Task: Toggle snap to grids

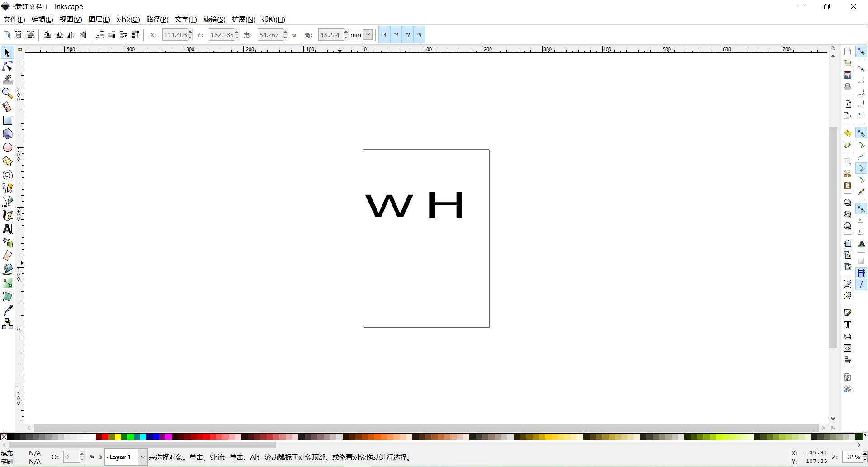Action: (861, 273)
